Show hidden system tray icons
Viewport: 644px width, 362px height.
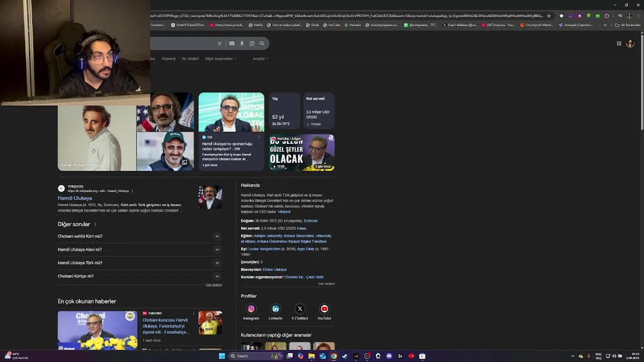click(x=573, y=356)
